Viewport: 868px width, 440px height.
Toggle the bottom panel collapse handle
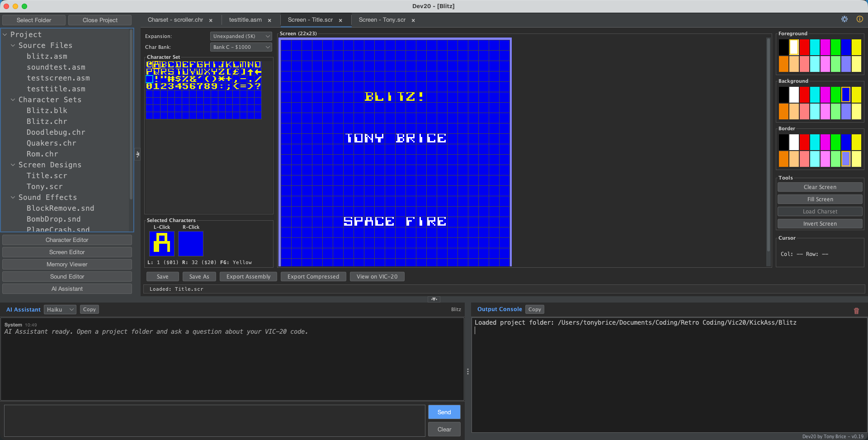pyautogui.click(x=434, y=299)
